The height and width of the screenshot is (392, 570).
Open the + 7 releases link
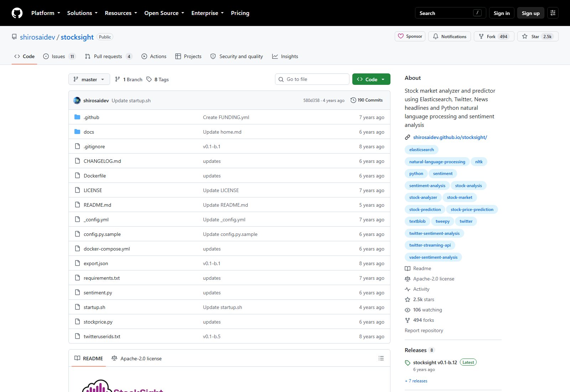(416, 381)
